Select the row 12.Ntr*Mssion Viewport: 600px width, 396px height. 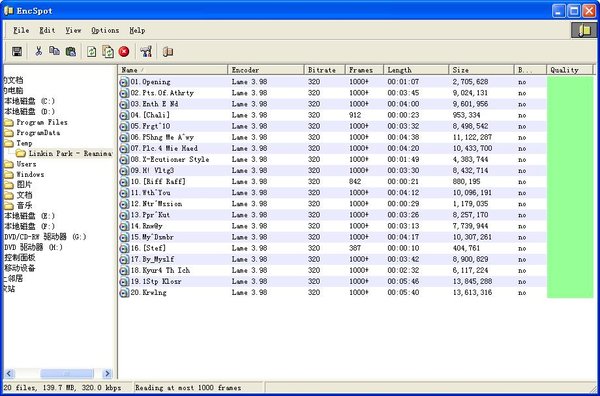pos(332,204)
